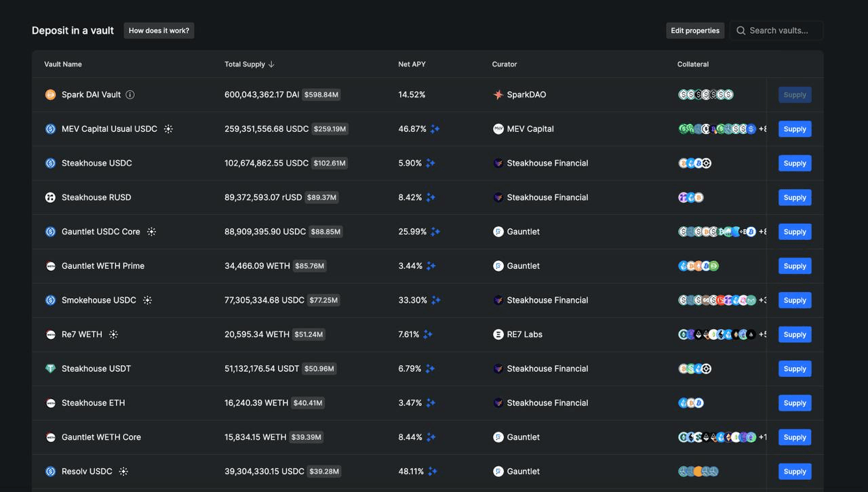868x492 pixels.
Task: Open the 'How does it work?' button
Action: 159,30
